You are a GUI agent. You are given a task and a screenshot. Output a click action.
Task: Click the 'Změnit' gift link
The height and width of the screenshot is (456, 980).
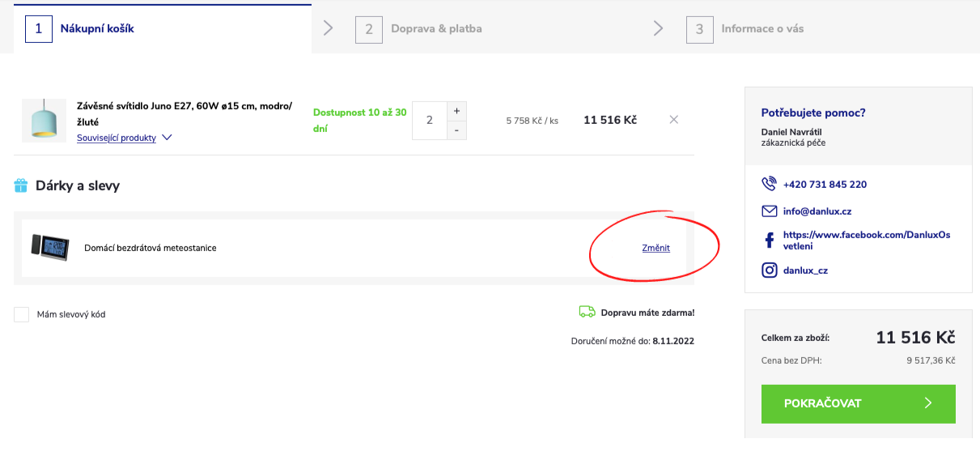point(655,248)
